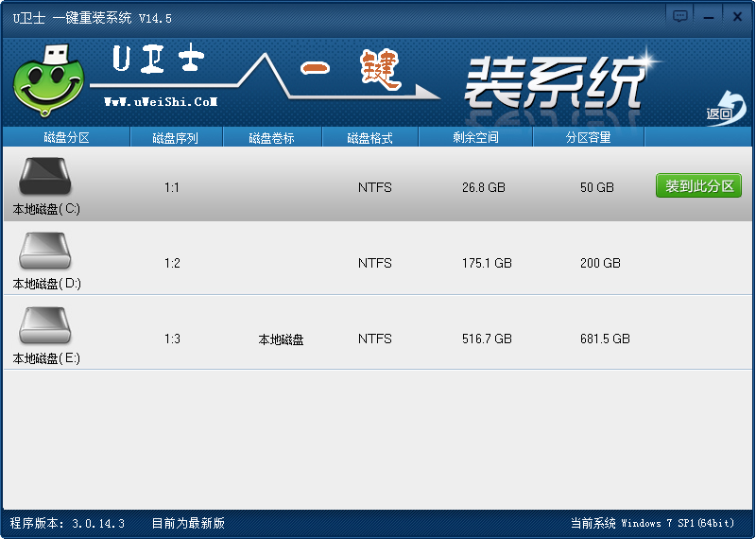Click the 分区容量 column header

click(x=588, y=137)
